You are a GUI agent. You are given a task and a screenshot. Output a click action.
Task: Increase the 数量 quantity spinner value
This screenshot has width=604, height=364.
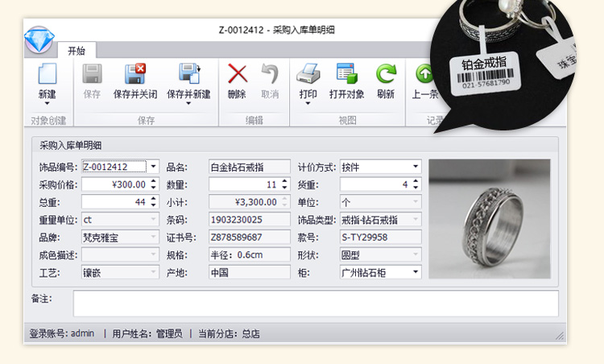(x=284, y=181)
